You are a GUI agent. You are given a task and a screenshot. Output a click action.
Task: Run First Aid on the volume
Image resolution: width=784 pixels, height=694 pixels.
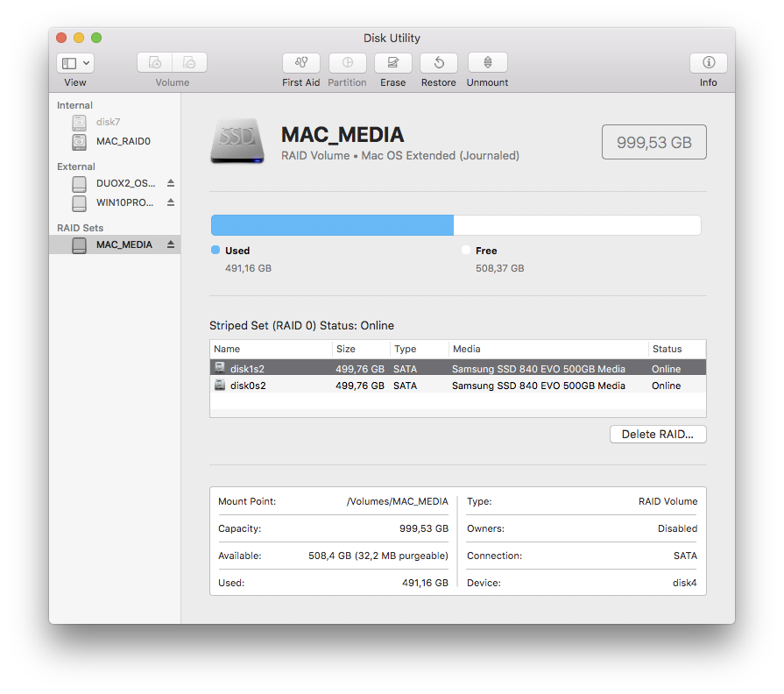click(301, 62)
